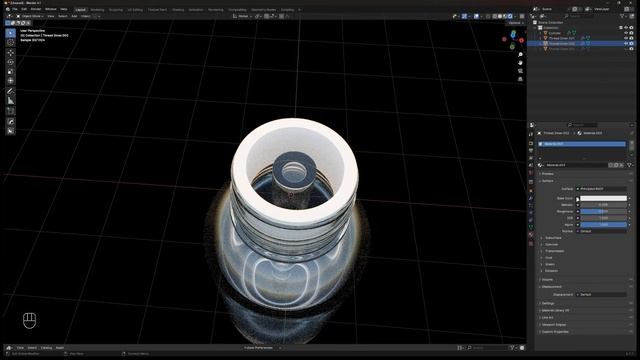Open the viewport Add menu
Image resolution: width=640 pixels, height=360 pixels.
74,16
